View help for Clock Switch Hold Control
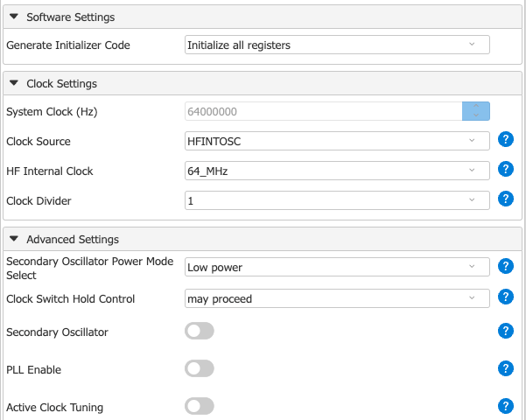 [x=505, y=297]
